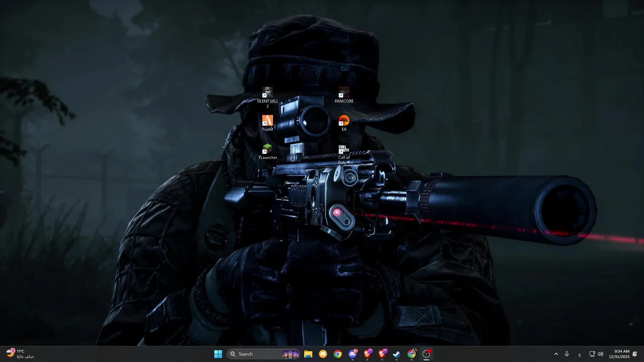Open Chrome with the profile avatar badge
This screenshot has width=644, height=362.
click(412, 354)
